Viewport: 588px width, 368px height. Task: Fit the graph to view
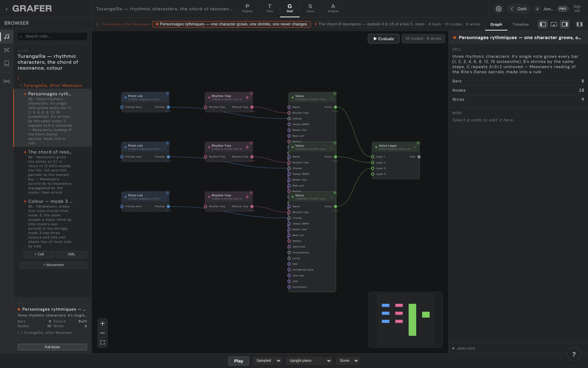(102, 343)
